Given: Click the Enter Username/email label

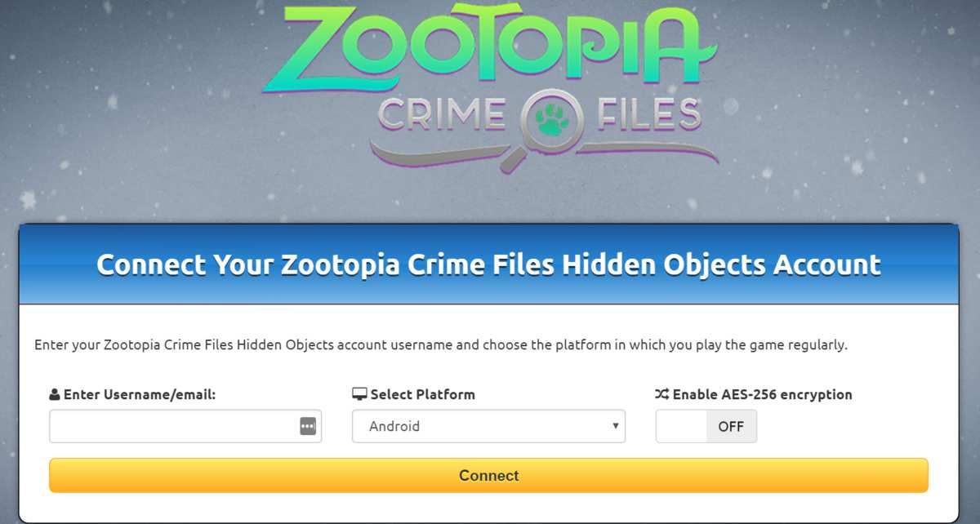Looking at the screenshot, I should pos(140,394).
